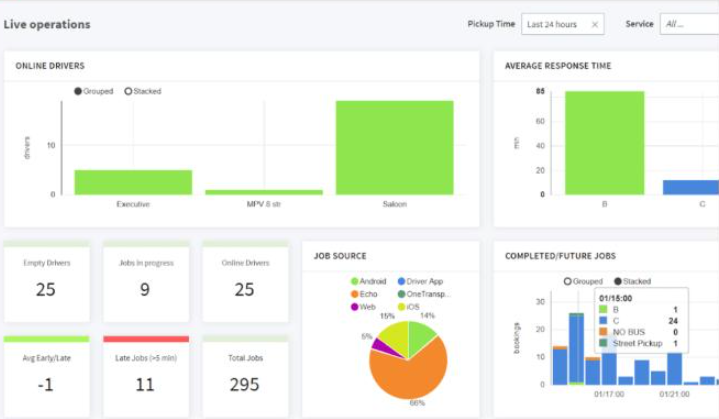Click the green B response time bar
The image size is (719, 419).
pyautogui.click(x=604, y=143)
